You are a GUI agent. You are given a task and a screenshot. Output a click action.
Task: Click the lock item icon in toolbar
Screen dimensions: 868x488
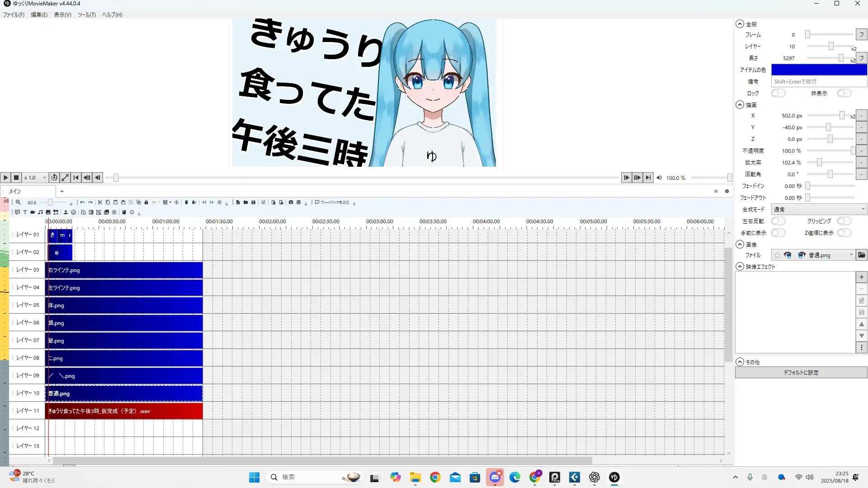pos(146,202)
